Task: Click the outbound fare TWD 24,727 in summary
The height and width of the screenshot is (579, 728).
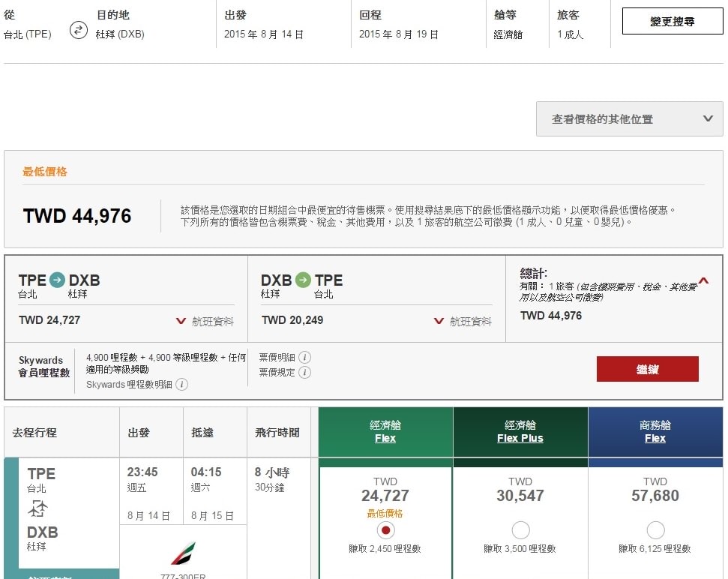Action: point(49,320)
